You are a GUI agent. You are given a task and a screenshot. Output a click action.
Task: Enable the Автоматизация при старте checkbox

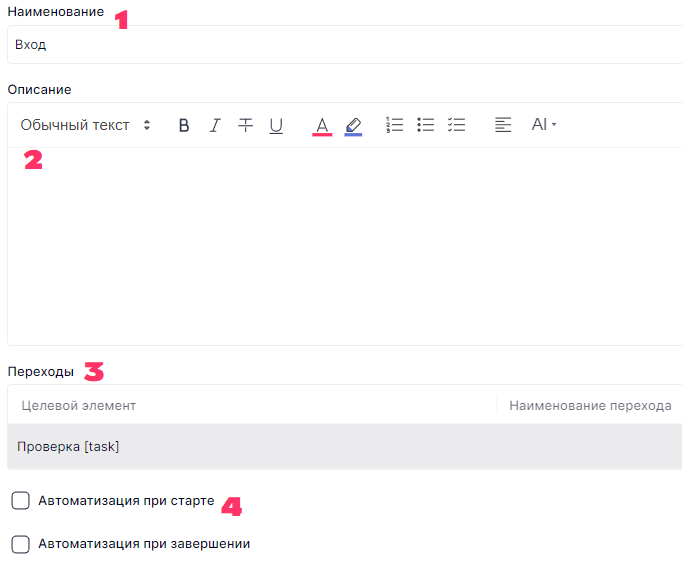[20, 500]
